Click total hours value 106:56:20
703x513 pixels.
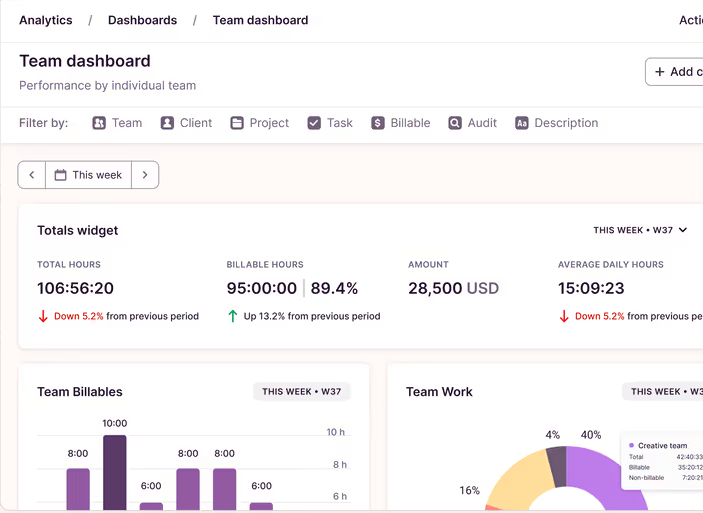(x=75, y=288)
